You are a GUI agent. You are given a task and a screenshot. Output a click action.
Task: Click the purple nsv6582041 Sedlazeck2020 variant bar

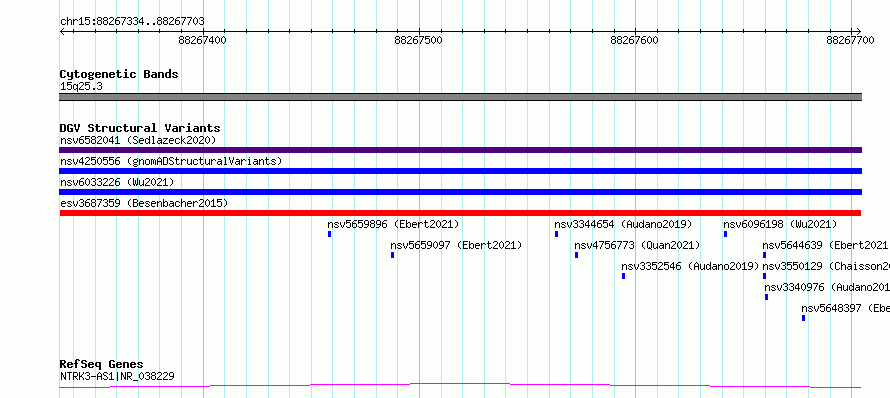pos(460,150)
